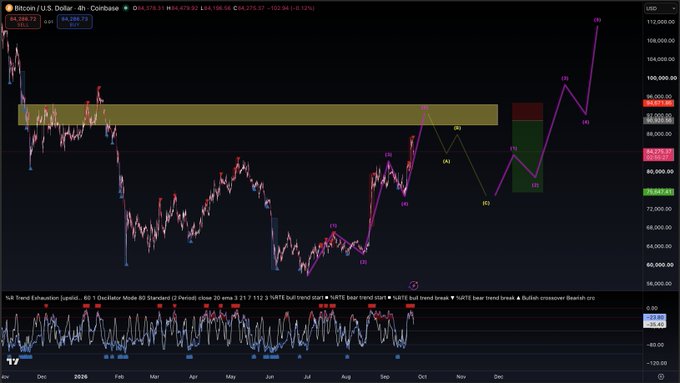
Task: Click the 80,000.00 price axis label
Action: (x=661, y=171)
